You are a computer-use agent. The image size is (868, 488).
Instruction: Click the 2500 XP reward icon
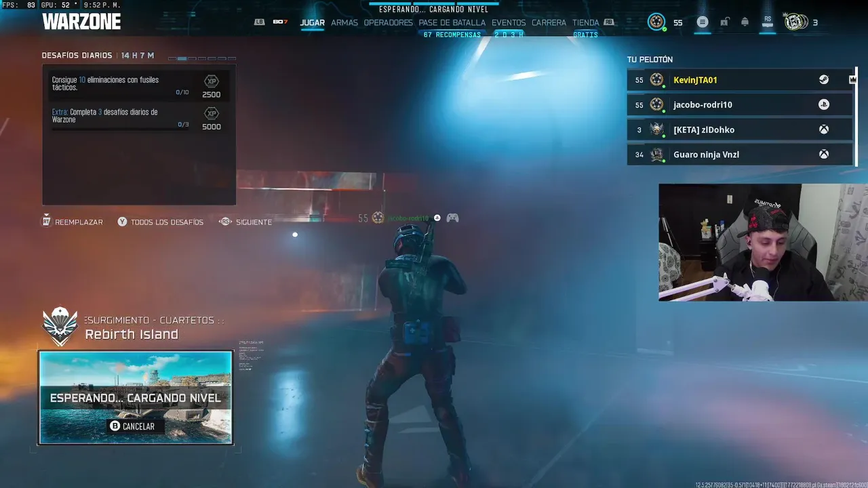212,81
